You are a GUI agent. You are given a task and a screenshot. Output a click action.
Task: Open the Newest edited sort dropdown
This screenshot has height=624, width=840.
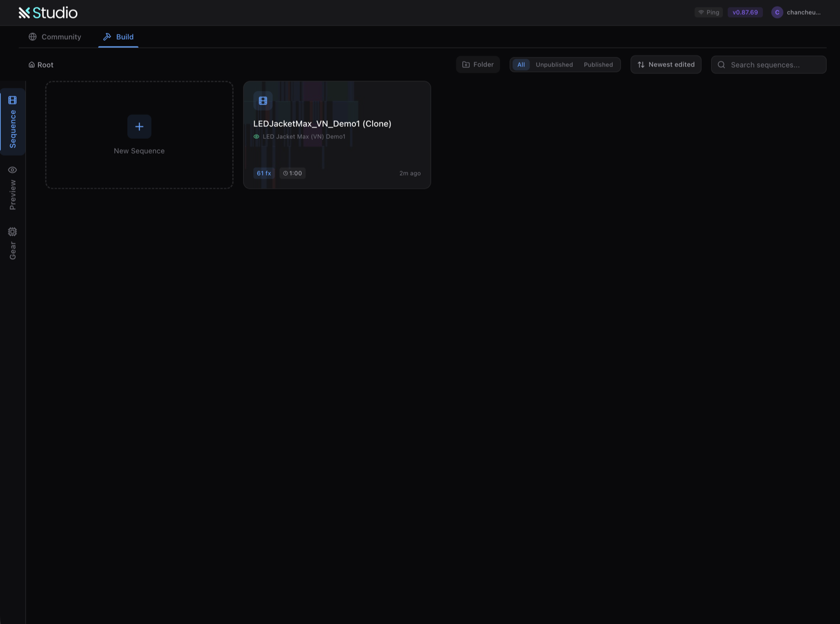[x=666, y=65]
